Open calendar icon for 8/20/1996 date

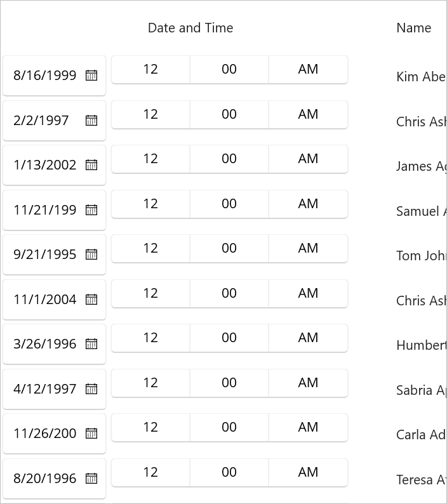91,478
